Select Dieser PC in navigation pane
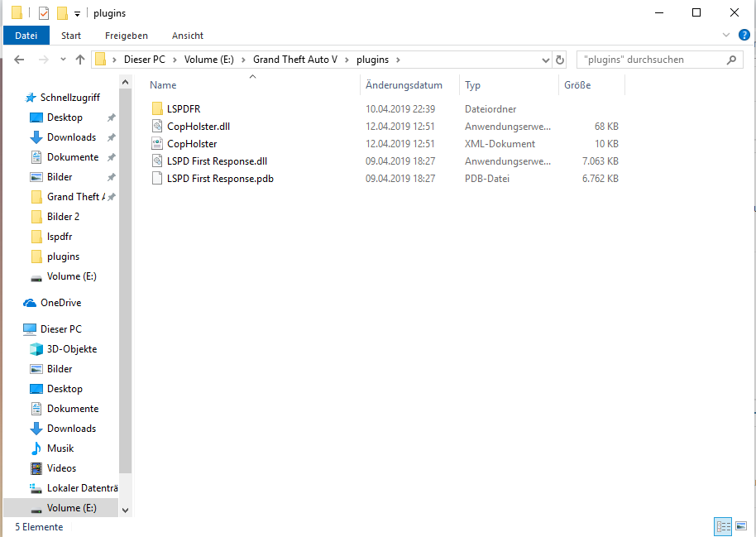This screenshot has height=537, width=756. (60, 329)
